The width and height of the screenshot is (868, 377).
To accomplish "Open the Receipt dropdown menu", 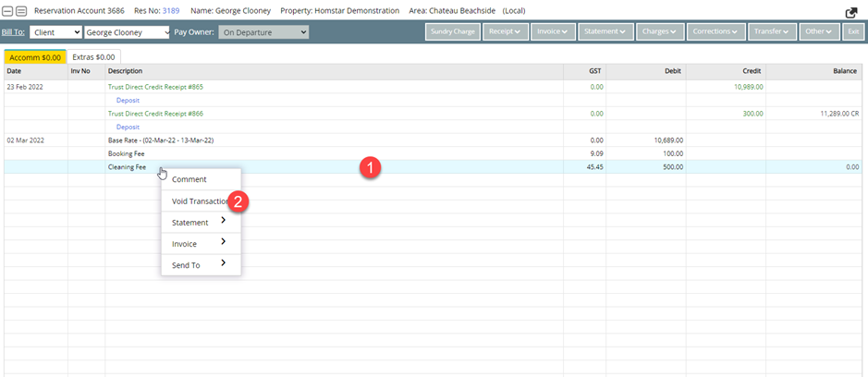I will (502, 32).
